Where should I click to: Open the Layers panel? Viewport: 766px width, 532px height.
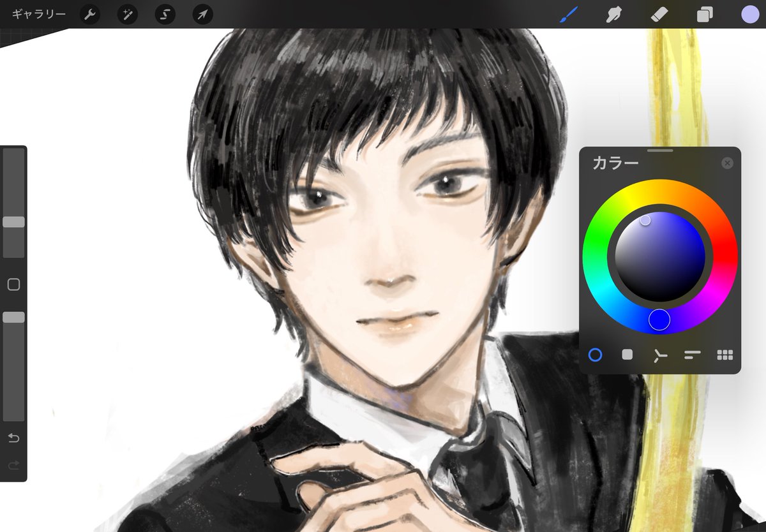tap(705, 15)
